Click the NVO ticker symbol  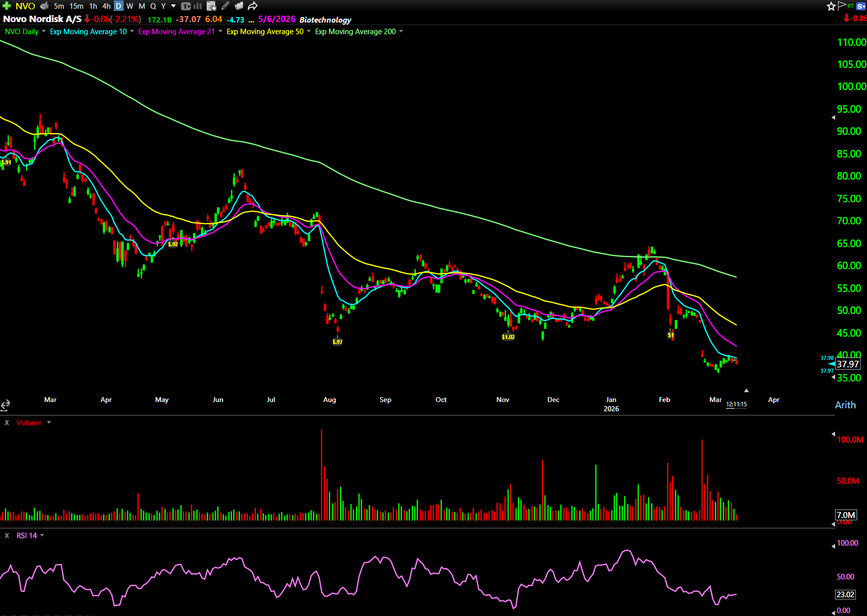click(x=25, y=6)
